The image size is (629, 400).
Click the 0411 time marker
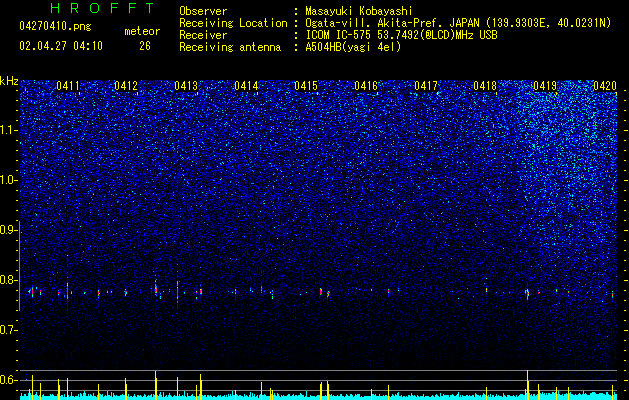[68, 86]
